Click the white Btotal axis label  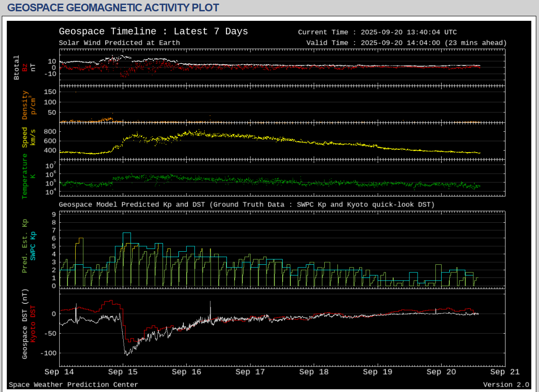point(17,68)
